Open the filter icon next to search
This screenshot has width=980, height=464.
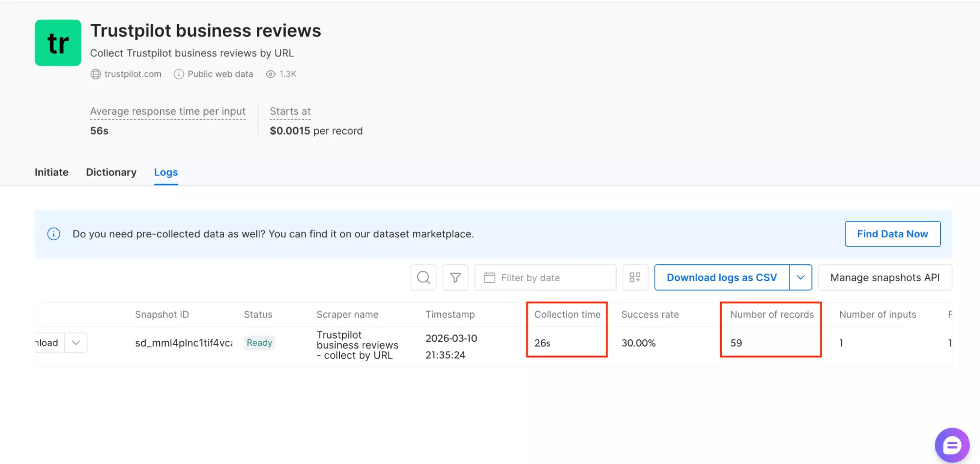pos(455,277)
